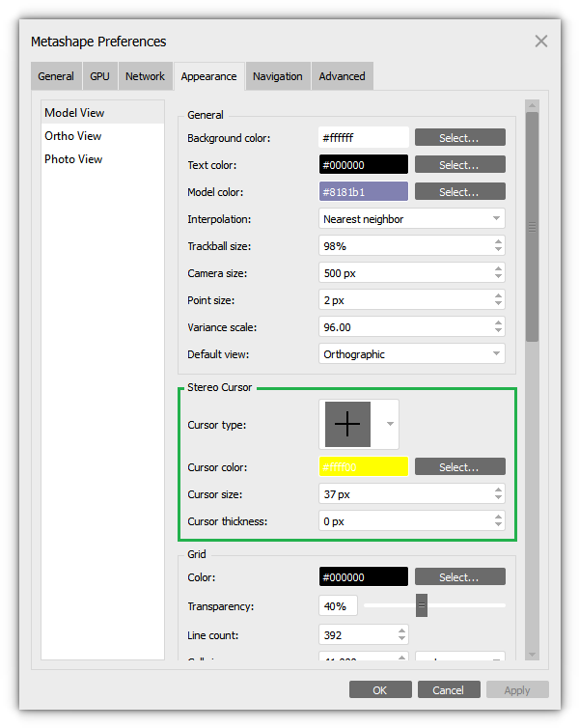Click Select for Cursor color
The height and width of the screenshot is (728, 579).
pos(459,466)
